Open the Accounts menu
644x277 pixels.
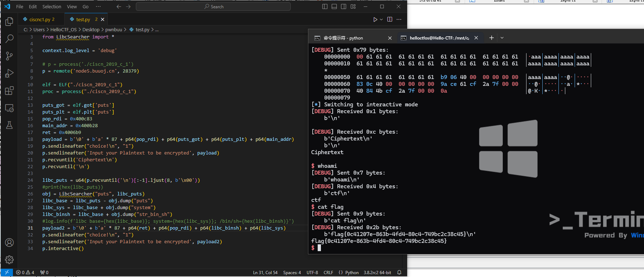tap(9, 243)
